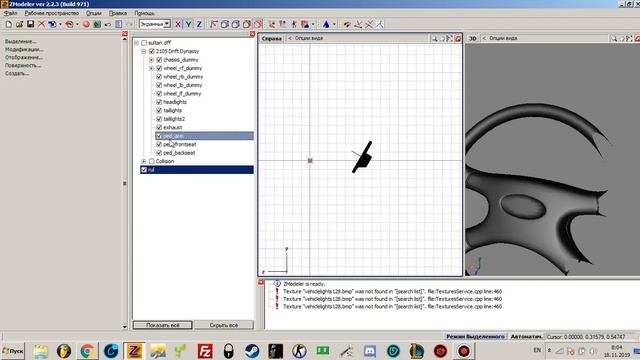Image resolution: width=640 pixels, height=360 pixels.
Task: Open Google Chrome from the taskbar
Action: pos(87,351)
